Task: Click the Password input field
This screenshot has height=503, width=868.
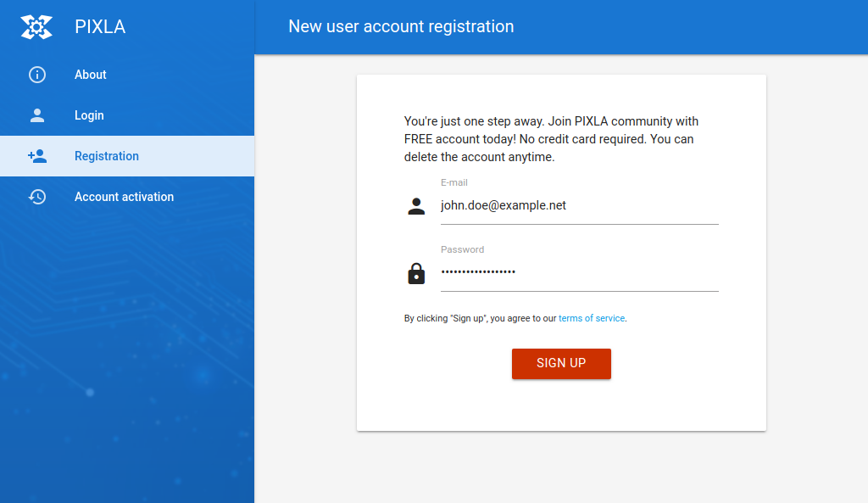Action: [579, 273]
